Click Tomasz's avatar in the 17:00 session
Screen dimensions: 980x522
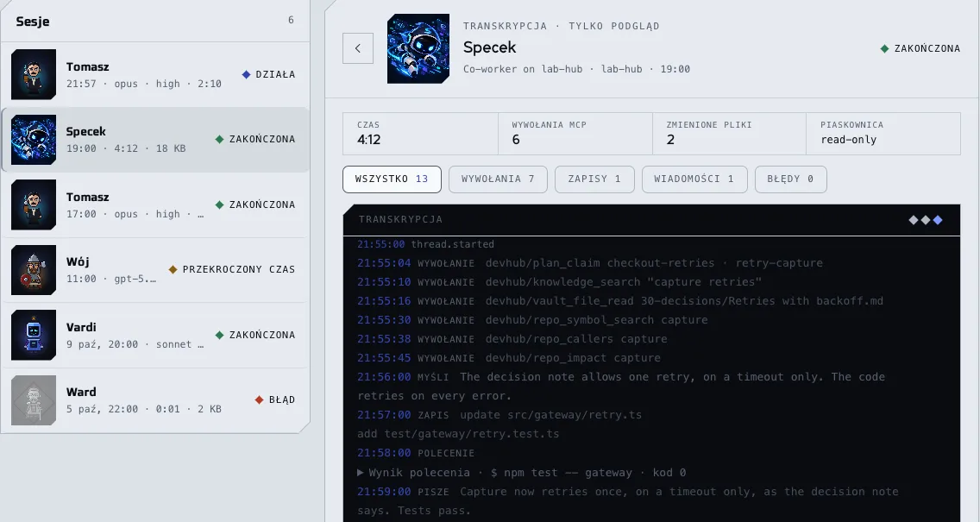34,205
